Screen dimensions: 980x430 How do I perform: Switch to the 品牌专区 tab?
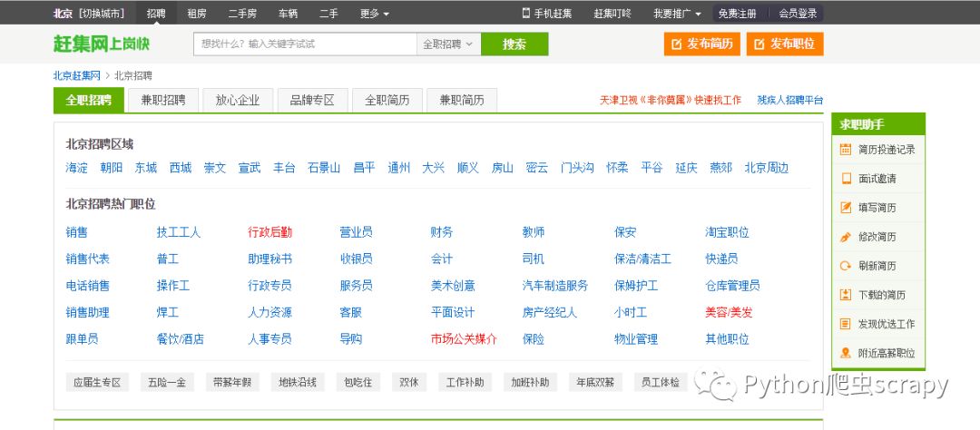pyautogui.click(x=312, y=100)
